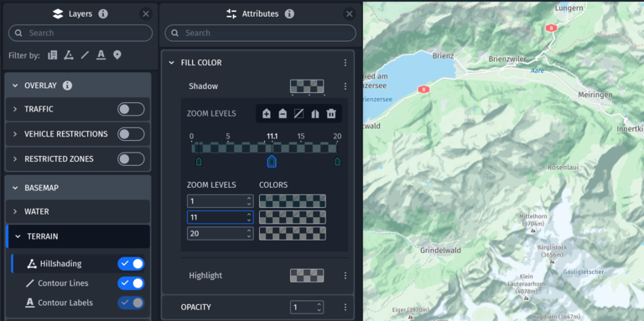
Task: Collapse the Overlay section
Action: 15,85
